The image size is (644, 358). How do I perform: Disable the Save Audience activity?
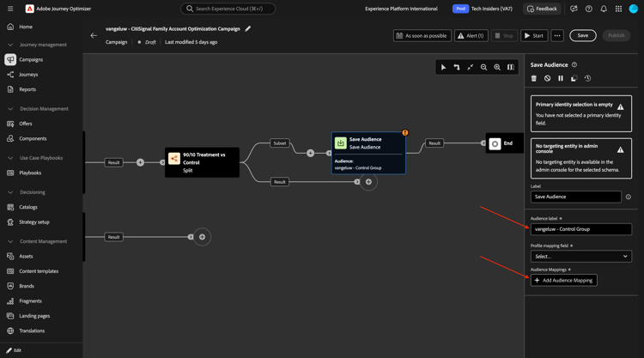click(x=548, y=78)
